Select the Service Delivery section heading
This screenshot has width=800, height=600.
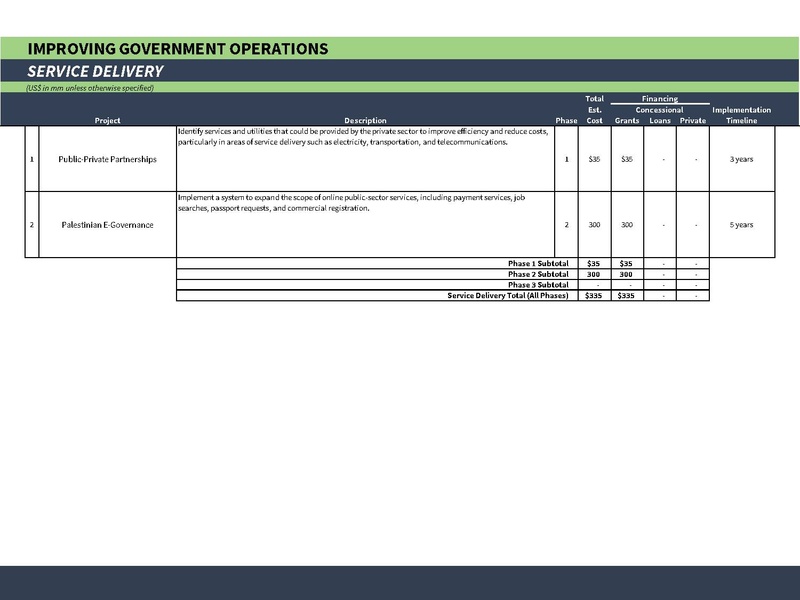point(96,71)
